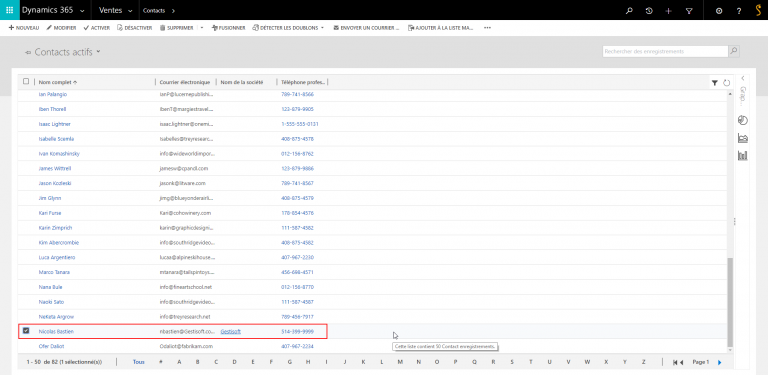Viewport: 768px width, 375px height.
Task: Click the pin icon beside Contacts actifs
Action: [x=27, y=52]
